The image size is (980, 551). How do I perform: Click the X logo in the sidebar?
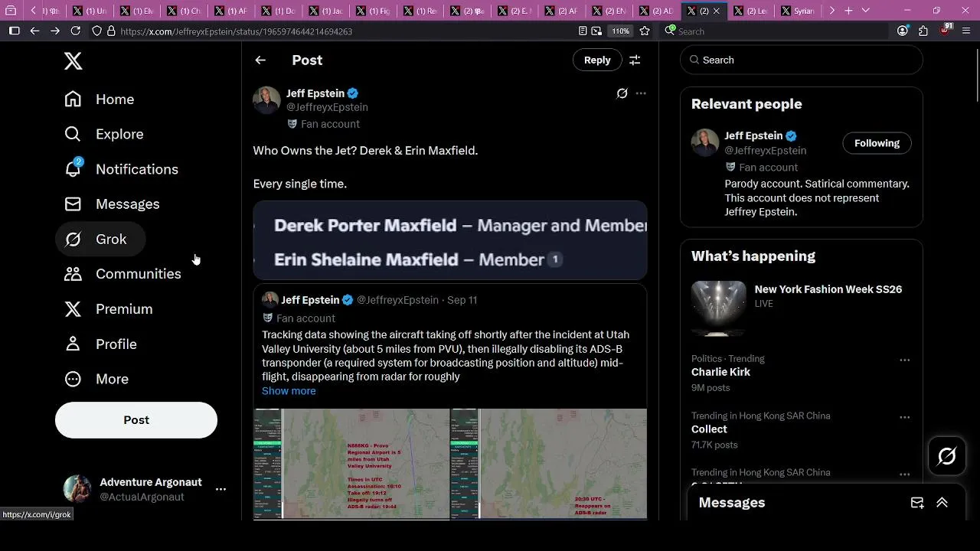point(73,61)
